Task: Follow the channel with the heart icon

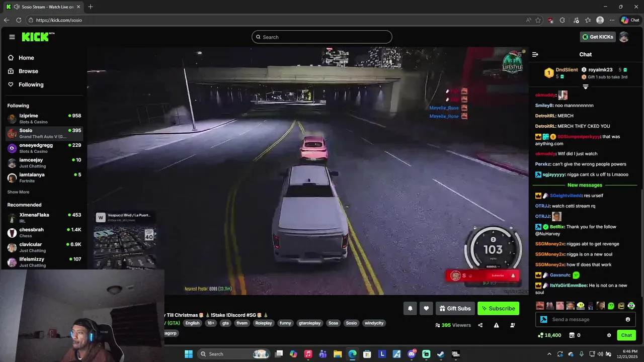Action: [426, 308]
